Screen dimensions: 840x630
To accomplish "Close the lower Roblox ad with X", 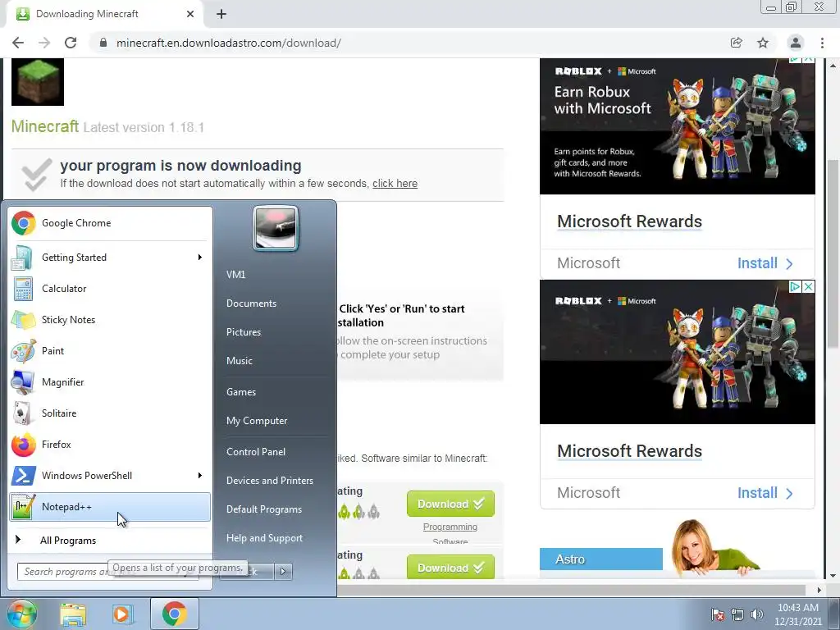I will point(809,286).
